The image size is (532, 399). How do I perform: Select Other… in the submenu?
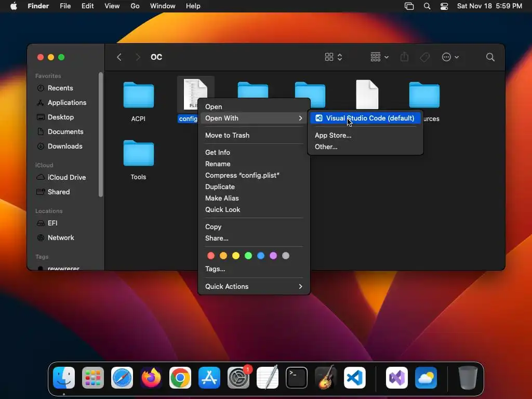pyautogui.click(x=365, y=147)
